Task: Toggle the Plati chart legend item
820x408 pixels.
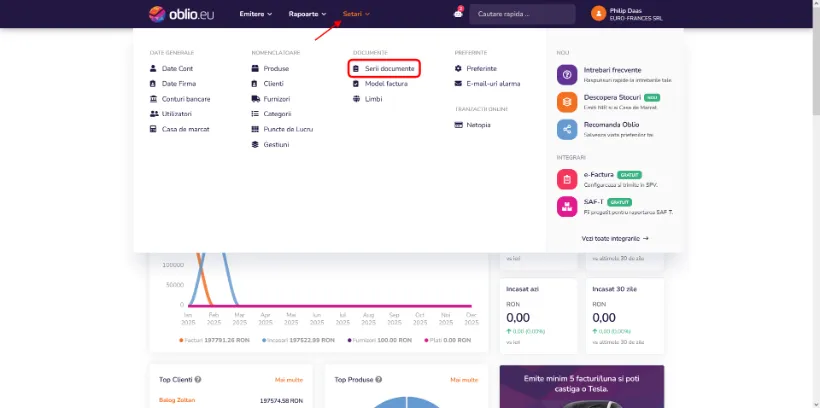Action: (x=447, y=340)
